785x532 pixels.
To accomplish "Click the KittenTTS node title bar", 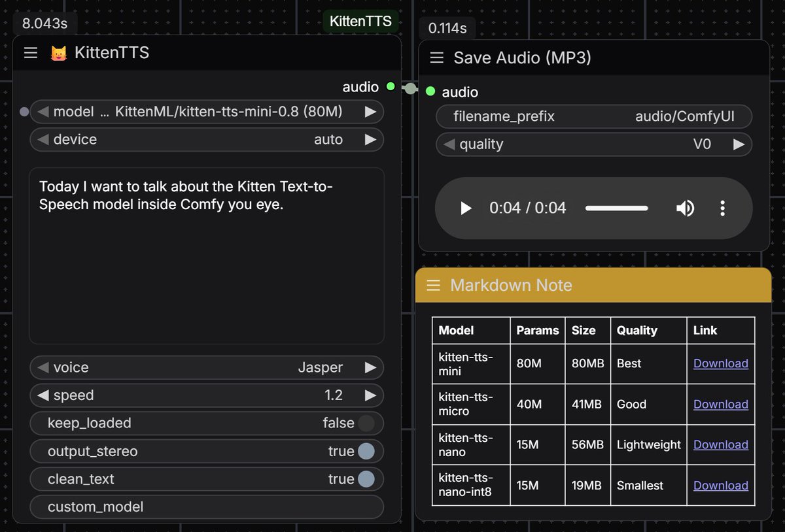I will point(207,53).
